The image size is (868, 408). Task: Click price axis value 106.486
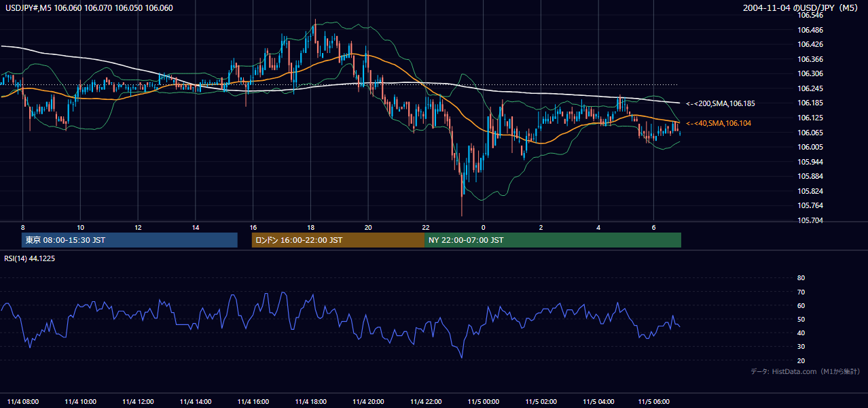811,30
